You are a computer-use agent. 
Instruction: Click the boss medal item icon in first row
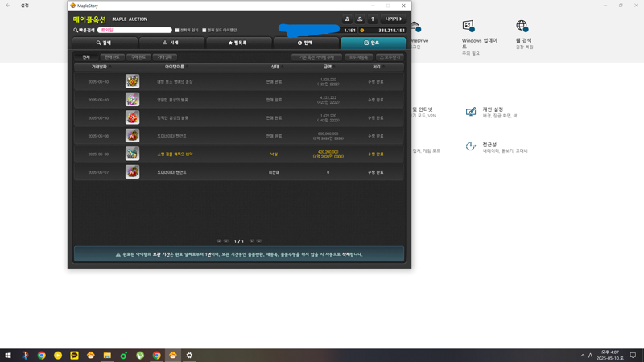coord(132,81)
